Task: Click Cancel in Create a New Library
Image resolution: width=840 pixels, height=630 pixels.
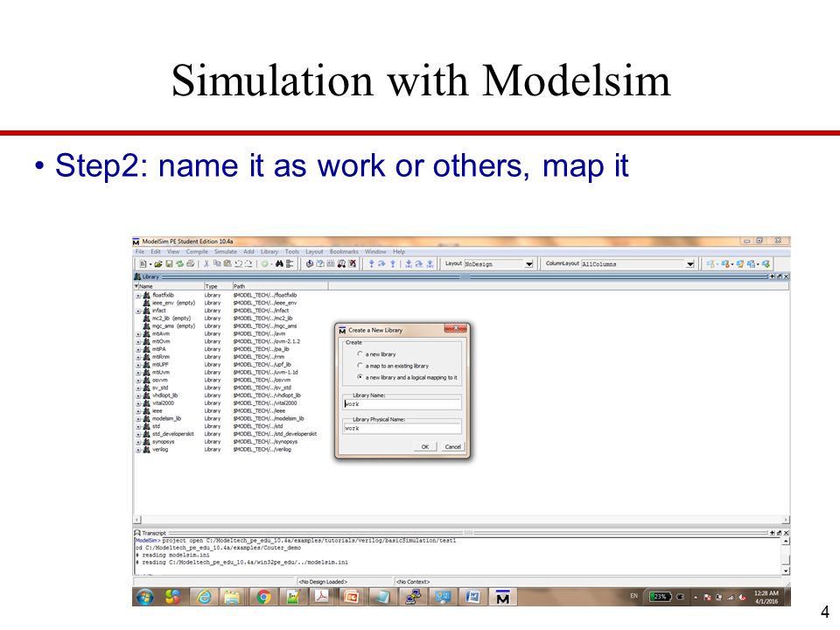Action: pos(452,447)
